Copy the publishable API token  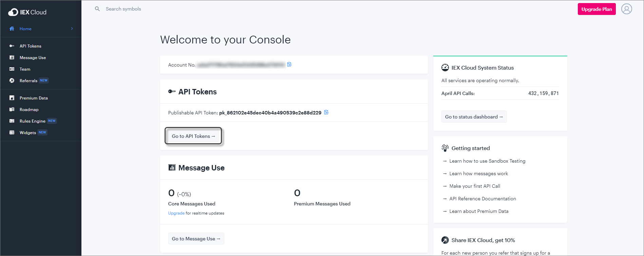(326, 112)
